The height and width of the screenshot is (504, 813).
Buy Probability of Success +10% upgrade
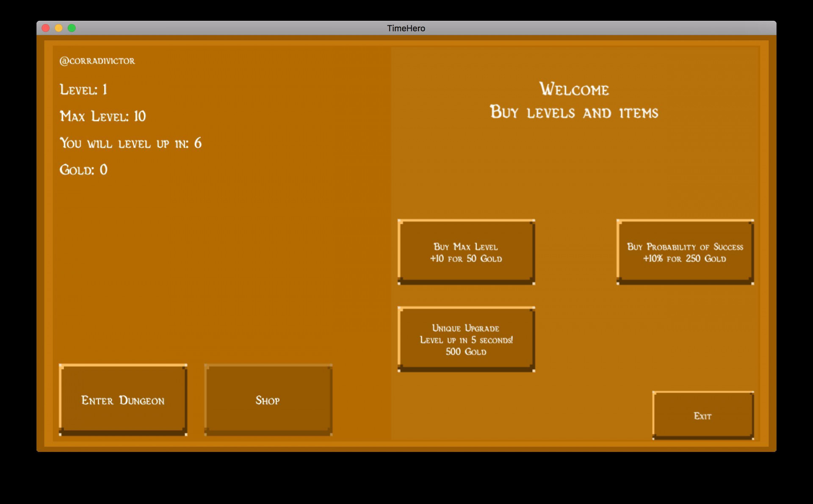click(x=685, y=252)
